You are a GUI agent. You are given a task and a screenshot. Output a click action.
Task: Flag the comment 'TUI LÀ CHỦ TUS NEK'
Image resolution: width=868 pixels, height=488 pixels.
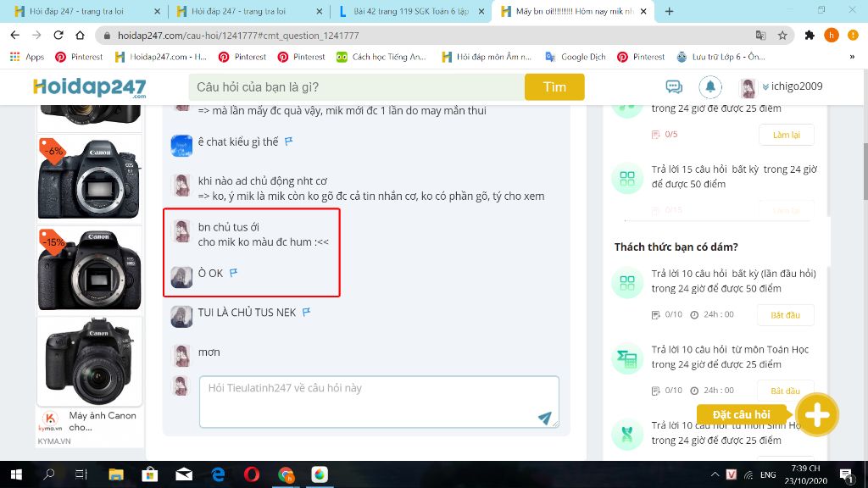click(x=306, y=312)
